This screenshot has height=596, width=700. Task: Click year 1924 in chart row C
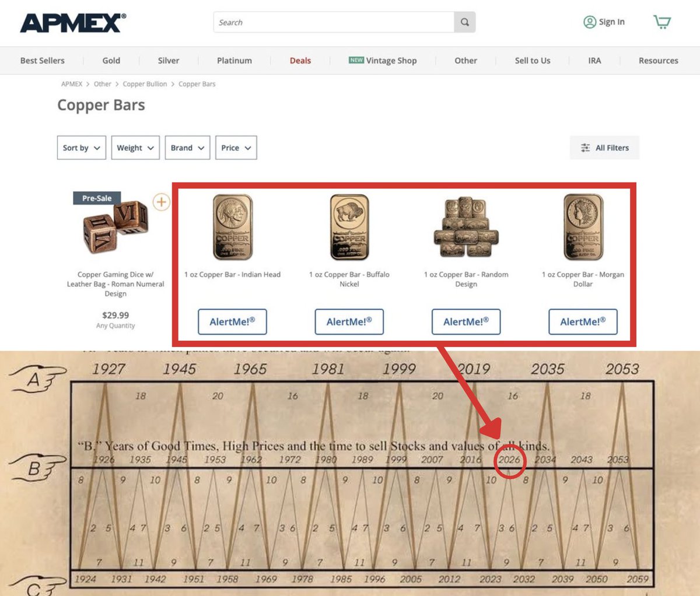(86, 579)
